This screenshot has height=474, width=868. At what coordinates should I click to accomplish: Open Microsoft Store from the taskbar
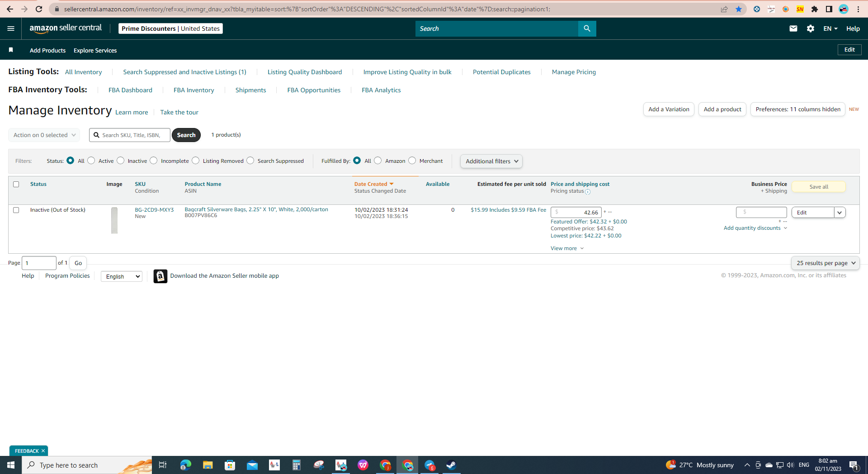[x=230, y=465]
